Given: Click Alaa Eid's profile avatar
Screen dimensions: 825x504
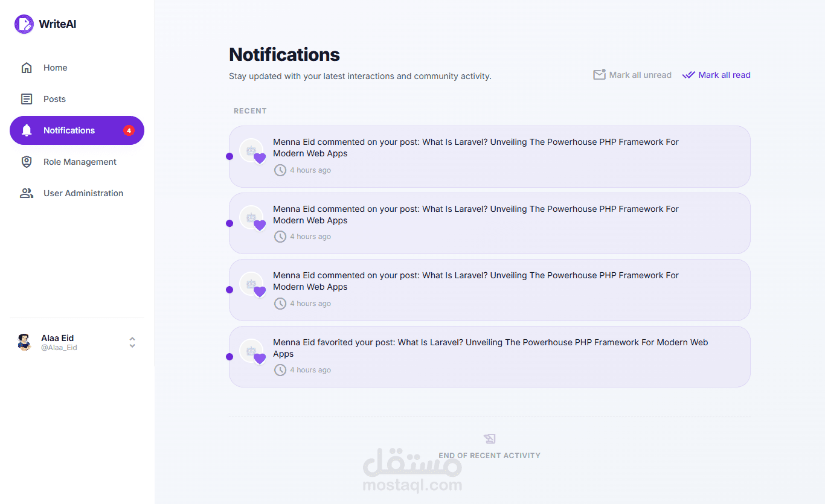Looking at the screenshot, I should point(24,342).
